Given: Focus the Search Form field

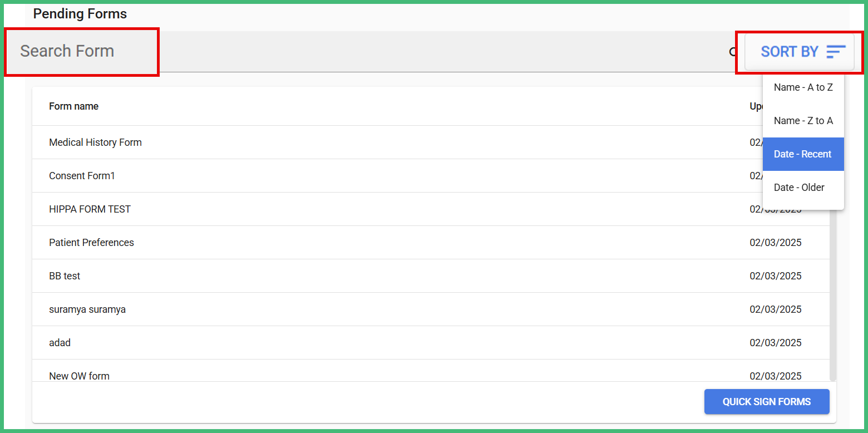Looking at the screenshot, I should click(81, 51).
